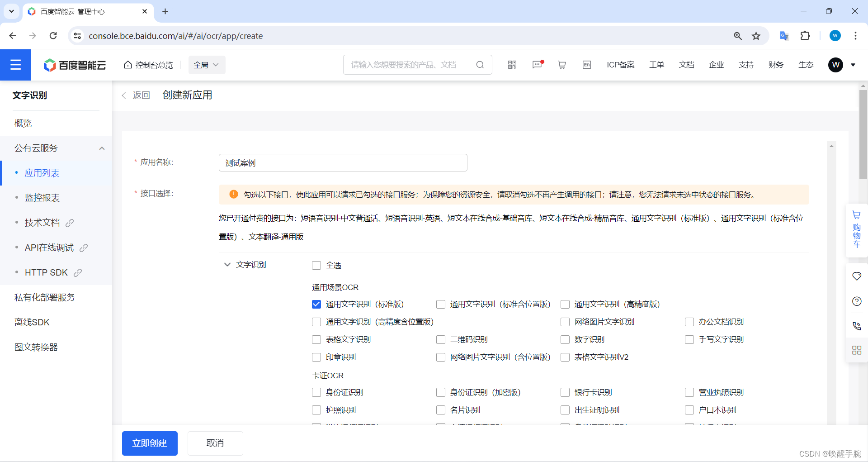The height and width of the screenshot is (462, 868).
Task: Enable 手写文字识别 checkbox
Action: 689,339
